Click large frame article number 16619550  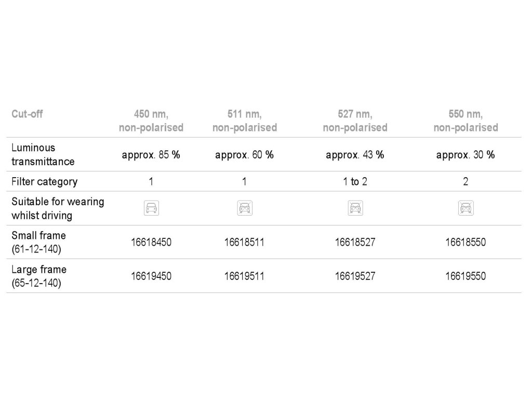point(465,276)
